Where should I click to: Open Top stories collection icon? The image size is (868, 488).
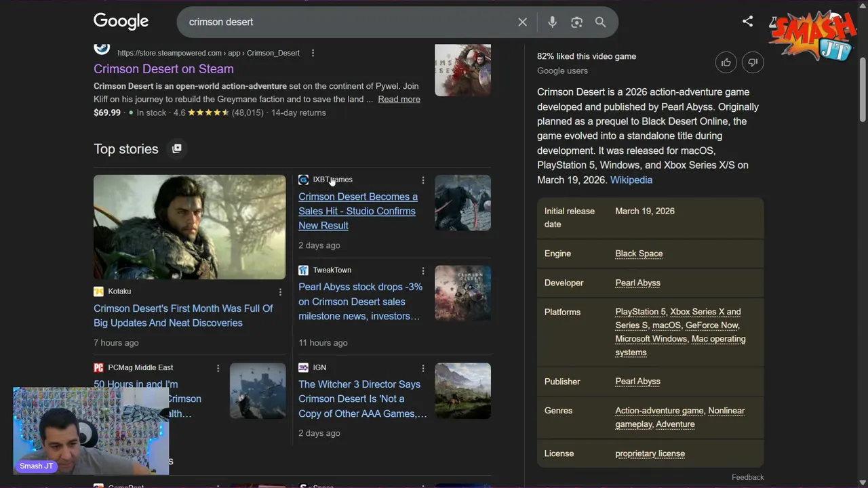pyautogui.click(x=176, y=148)
